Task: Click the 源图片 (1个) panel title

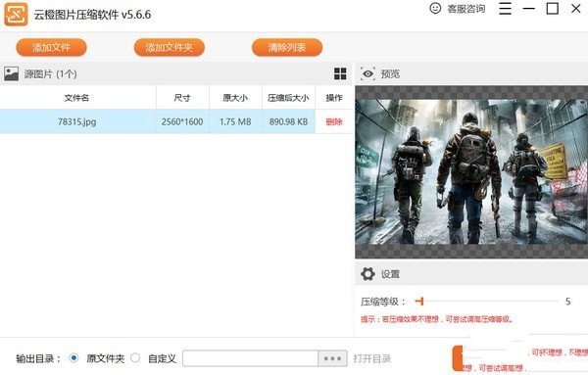Action: (x=51, y=73)
